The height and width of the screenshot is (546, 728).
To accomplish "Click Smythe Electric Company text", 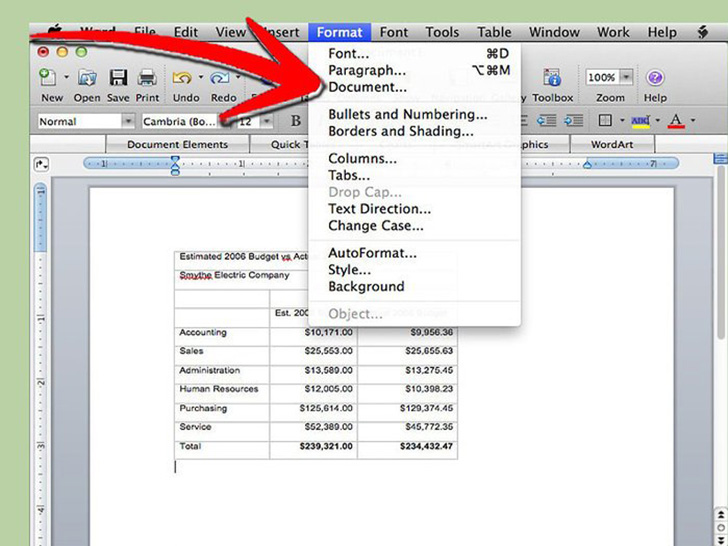I will pos(234,275).
